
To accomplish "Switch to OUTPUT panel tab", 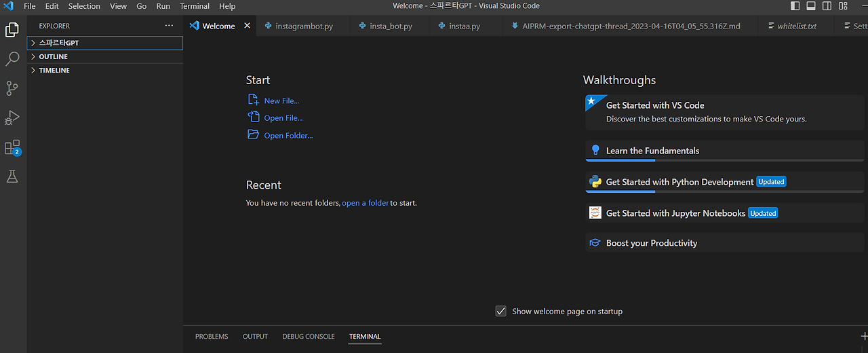I will (255, 336).
